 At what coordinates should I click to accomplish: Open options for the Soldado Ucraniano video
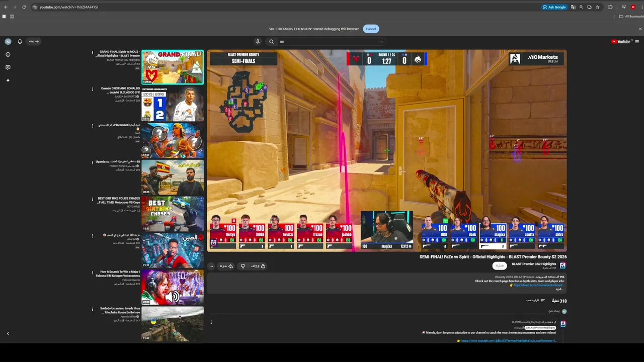coord(92,309)
